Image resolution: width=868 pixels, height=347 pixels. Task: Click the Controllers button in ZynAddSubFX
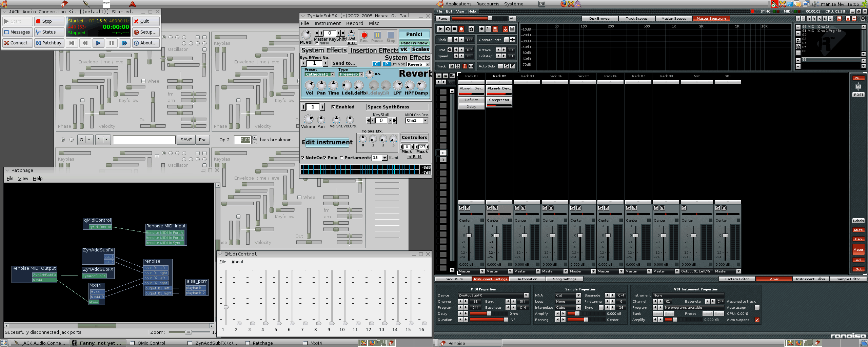click(x=414, y=137)
